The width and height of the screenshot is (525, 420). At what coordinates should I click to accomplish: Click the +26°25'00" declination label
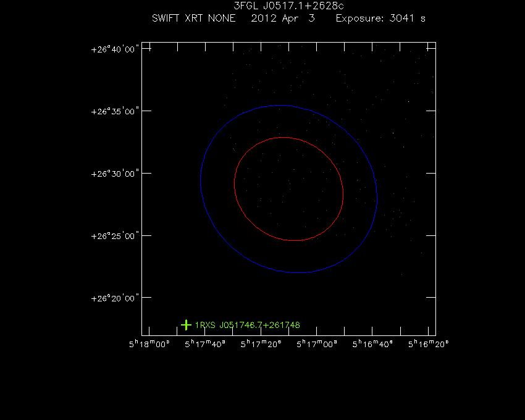[x=115, y=236]
